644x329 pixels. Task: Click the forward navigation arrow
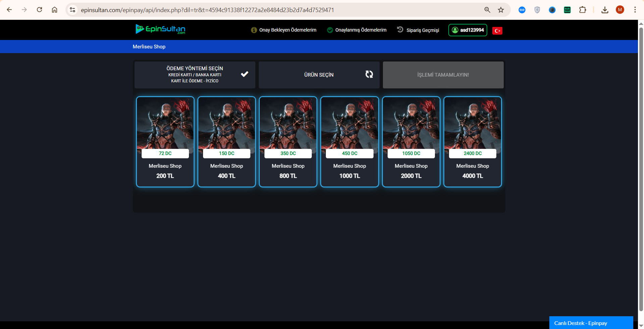pos(24,10)
